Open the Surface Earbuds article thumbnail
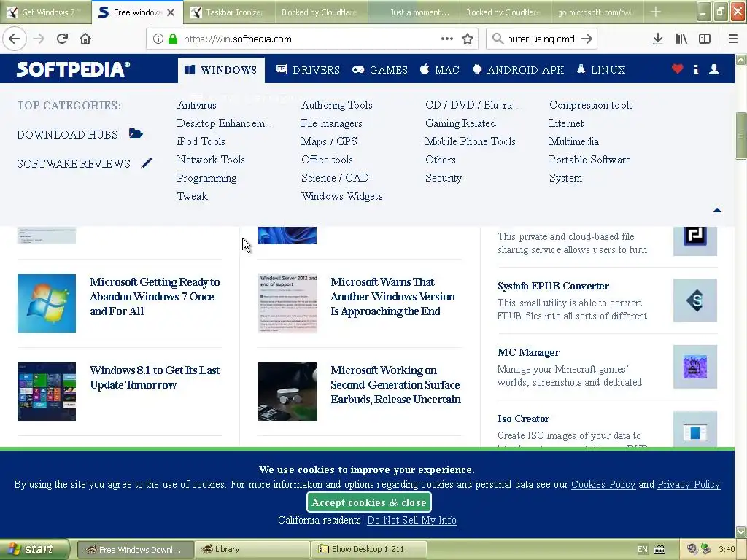 [x=287, y=392]
